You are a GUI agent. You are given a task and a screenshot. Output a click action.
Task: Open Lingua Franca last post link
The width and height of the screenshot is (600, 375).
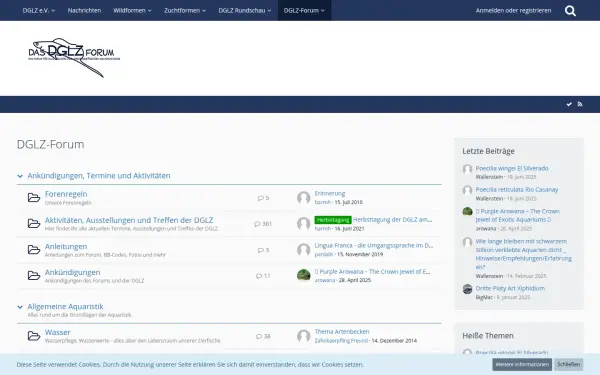(x=373, y=246)
